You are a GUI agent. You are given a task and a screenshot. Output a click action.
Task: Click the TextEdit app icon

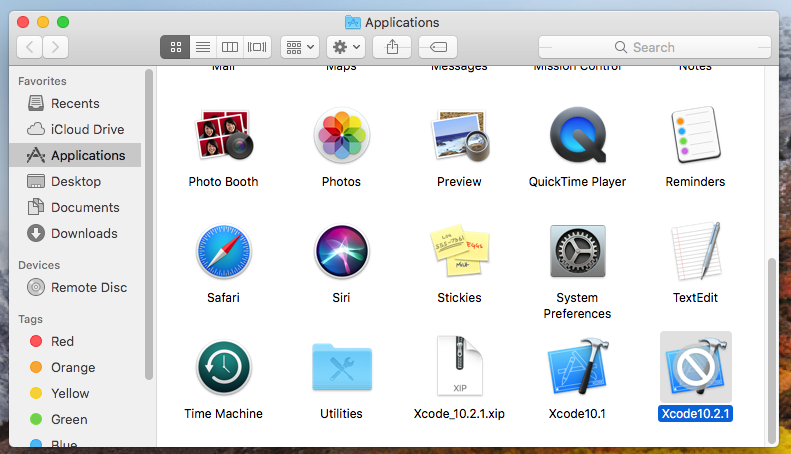pyautogui.click(x=695, y=251)
